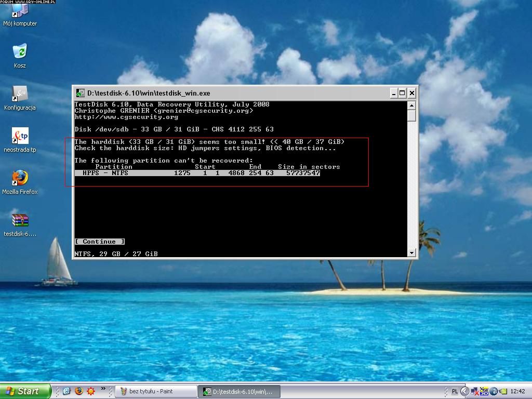Screen dimensions: 532x399
Task: Click console scrollbar up arrow
Action: coord(411,105)
